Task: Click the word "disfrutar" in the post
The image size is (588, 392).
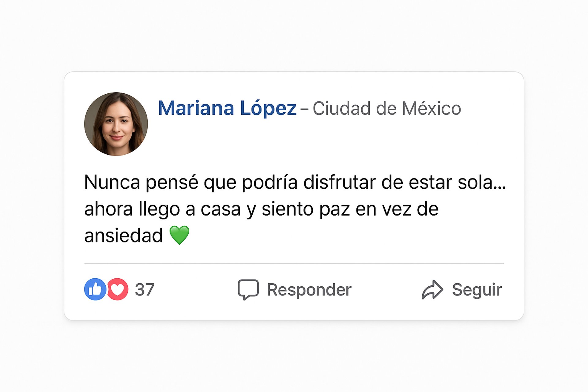Action: click(x=339, y=182)
